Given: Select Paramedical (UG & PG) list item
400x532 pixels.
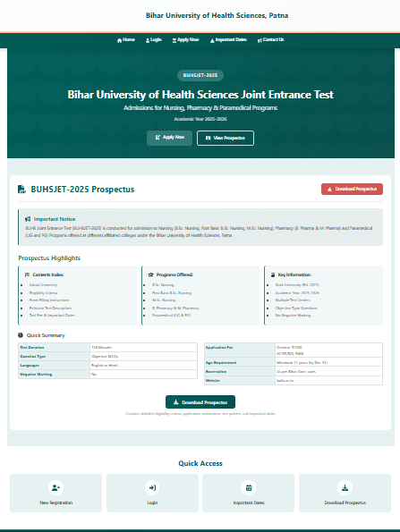Looking at the screenshot, I should click(x=171, y=316).
